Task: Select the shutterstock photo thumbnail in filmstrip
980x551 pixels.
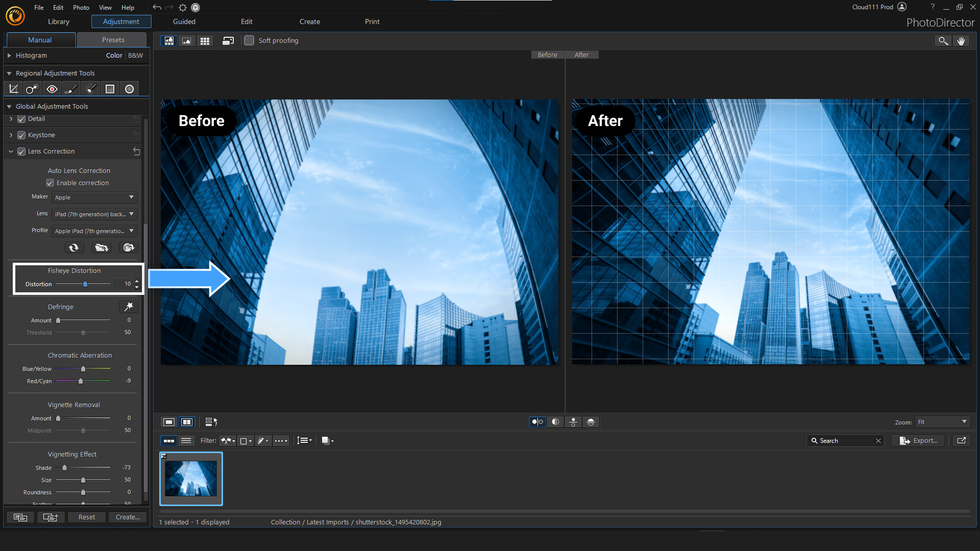Action: click(191, 478)
